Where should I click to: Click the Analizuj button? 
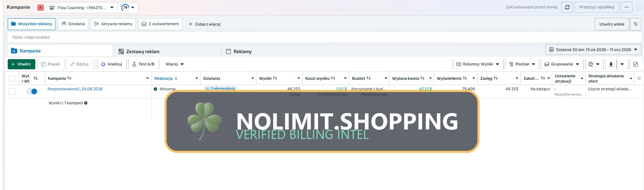111,64
